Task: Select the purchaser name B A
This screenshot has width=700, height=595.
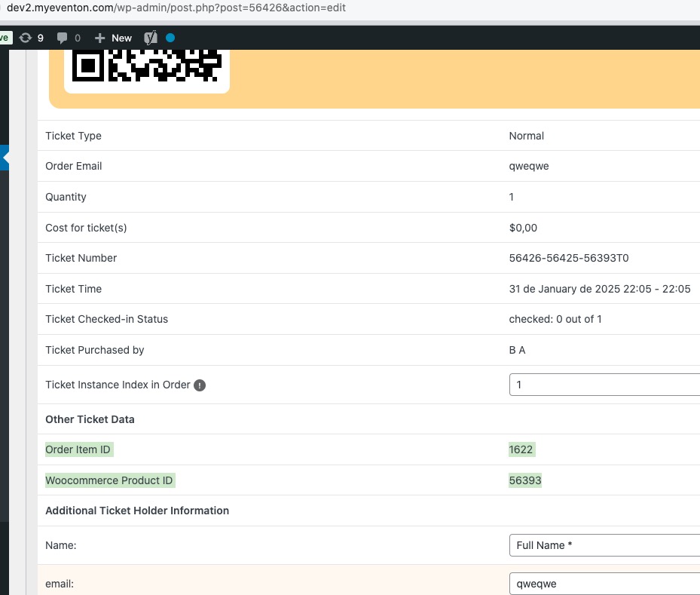Action: pos(518,350)
